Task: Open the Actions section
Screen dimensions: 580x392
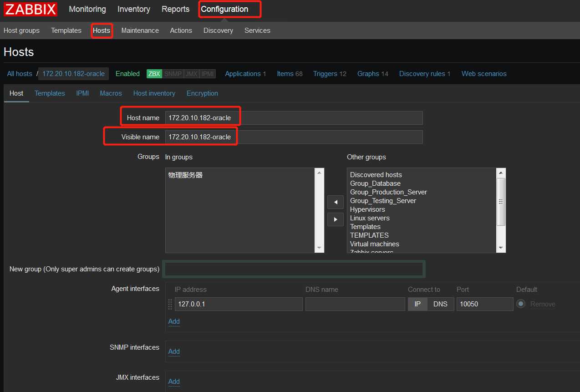Action: tap(181, 31)
